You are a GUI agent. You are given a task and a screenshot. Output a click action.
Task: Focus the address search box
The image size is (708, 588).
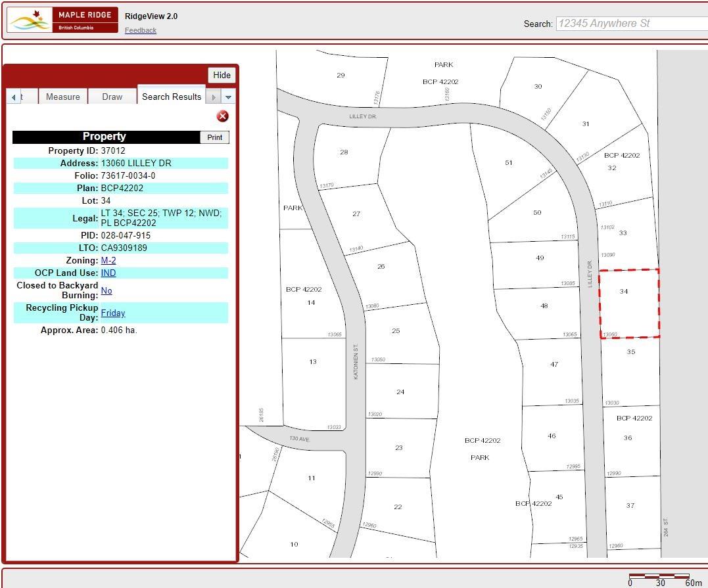pos(631,24)
